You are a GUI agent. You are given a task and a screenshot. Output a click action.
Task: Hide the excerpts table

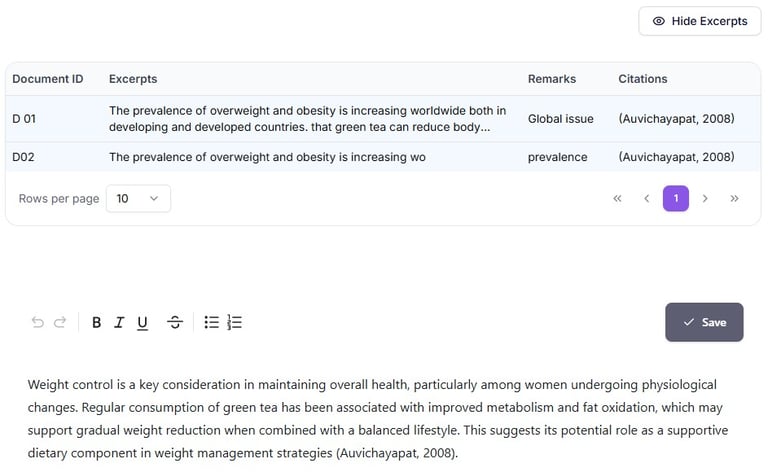click(x=700, y=21)
